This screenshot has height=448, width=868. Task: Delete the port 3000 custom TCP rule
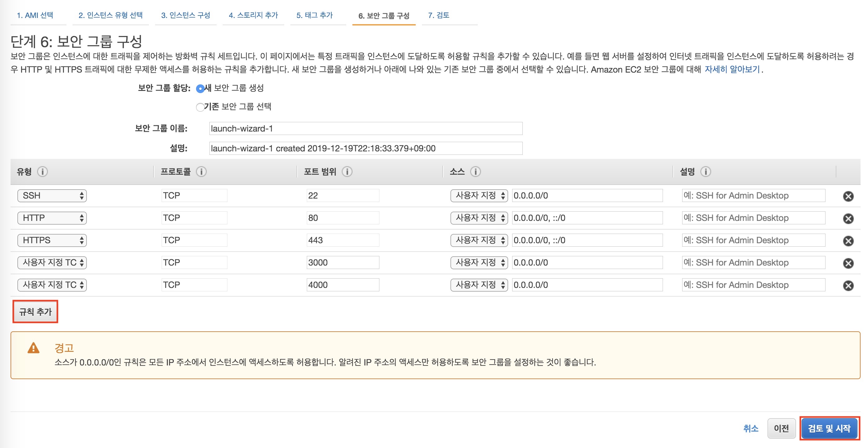tap(848, 263)
